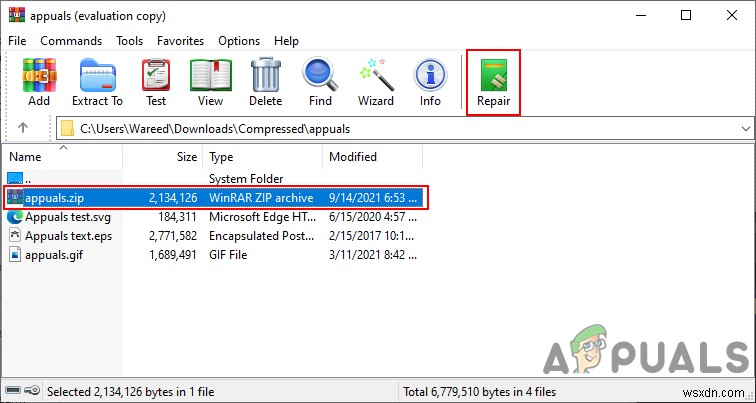Run the Test archive tool
Image resolution: width=756 pixels, height=403 pixels.
coord(156,75)
